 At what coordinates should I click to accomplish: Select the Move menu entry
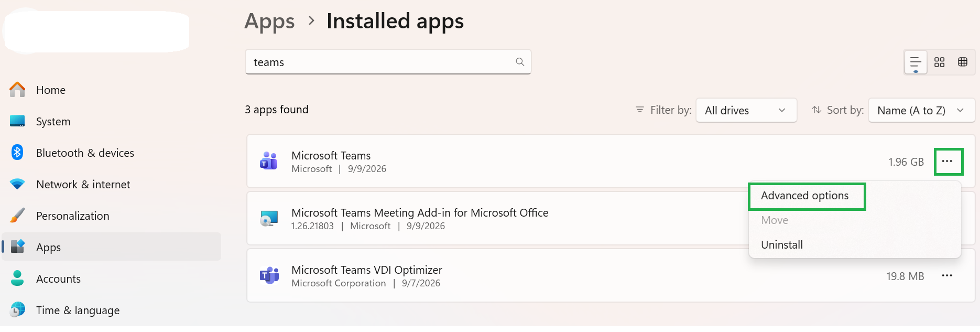pyautogui.click(x=775, y=220)
